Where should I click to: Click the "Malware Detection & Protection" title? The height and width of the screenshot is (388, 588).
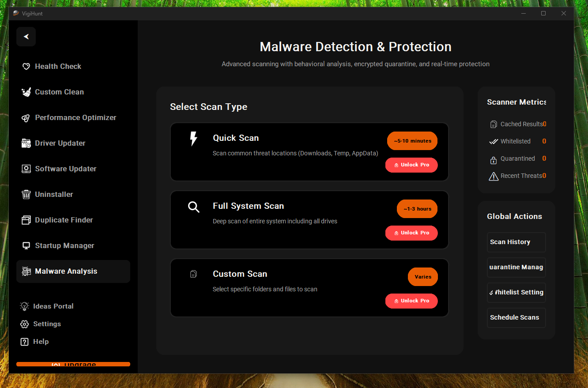(355, 47)
